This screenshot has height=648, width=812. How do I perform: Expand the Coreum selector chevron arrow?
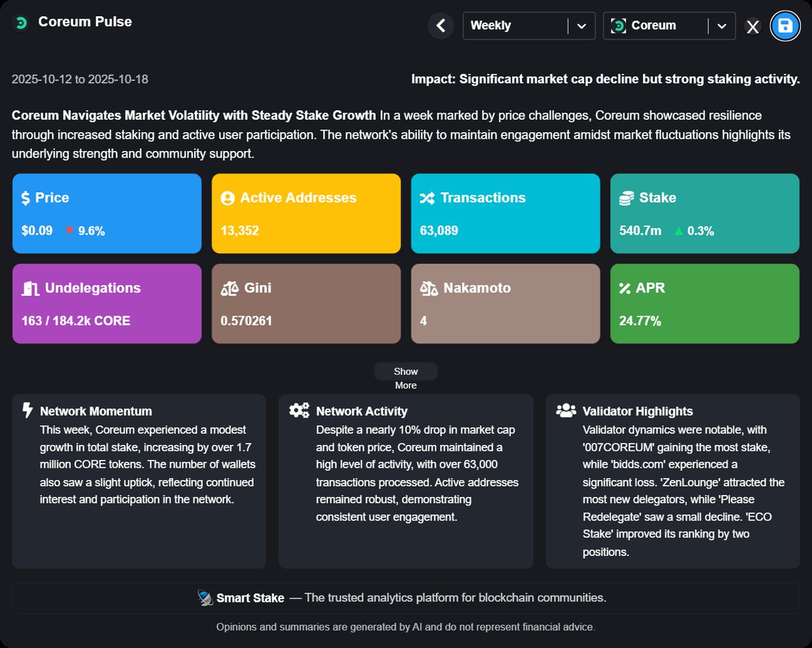click(x=721, y=26)
